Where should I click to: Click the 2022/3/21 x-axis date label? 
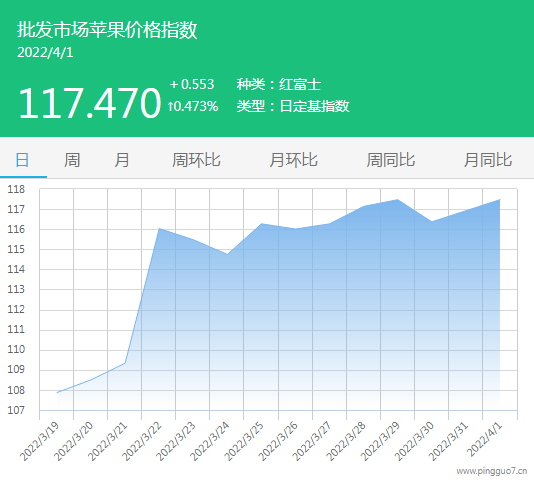click(108, 441)
